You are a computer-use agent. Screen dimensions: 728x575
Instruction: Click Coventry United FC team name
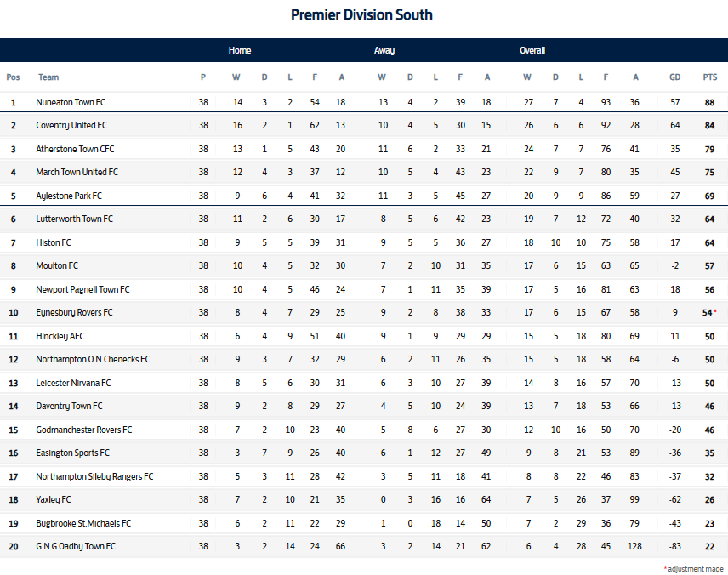[71, 126]
